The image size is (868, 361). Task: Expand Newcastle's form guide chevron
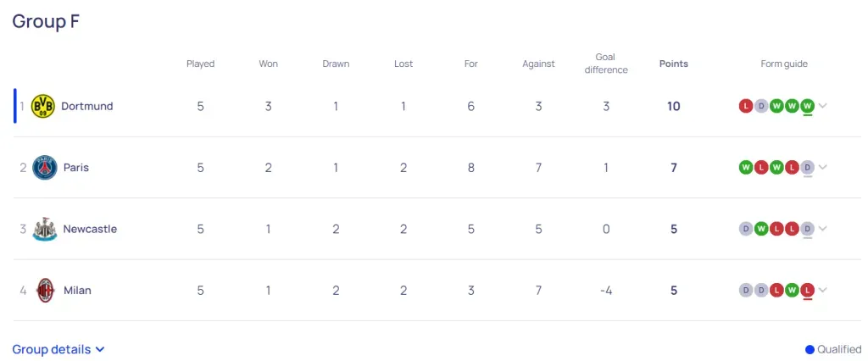pyautogui.click(x=823, y=229)
